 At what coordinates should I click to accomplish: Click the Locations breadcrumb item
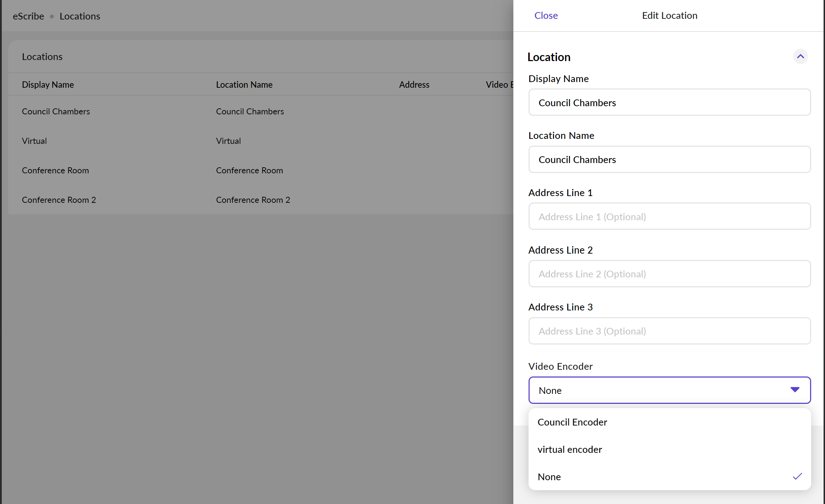[80, 16]
